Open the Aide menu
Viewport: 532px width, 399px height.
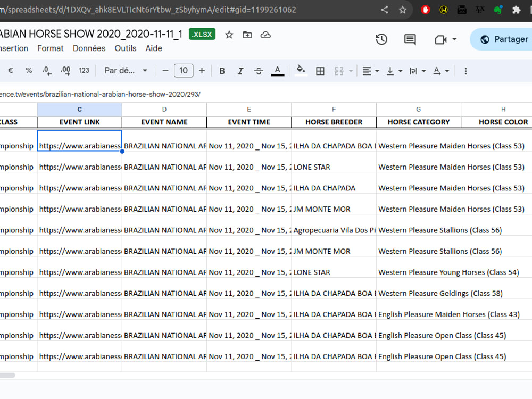click(154, 48)
